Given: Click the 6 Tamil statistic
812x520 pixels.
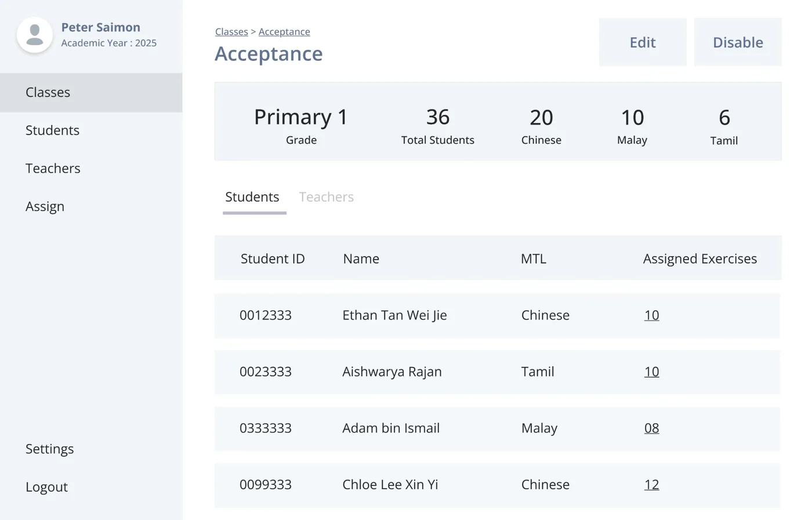Looking at the screenshot, I should [x=724, y=126].
